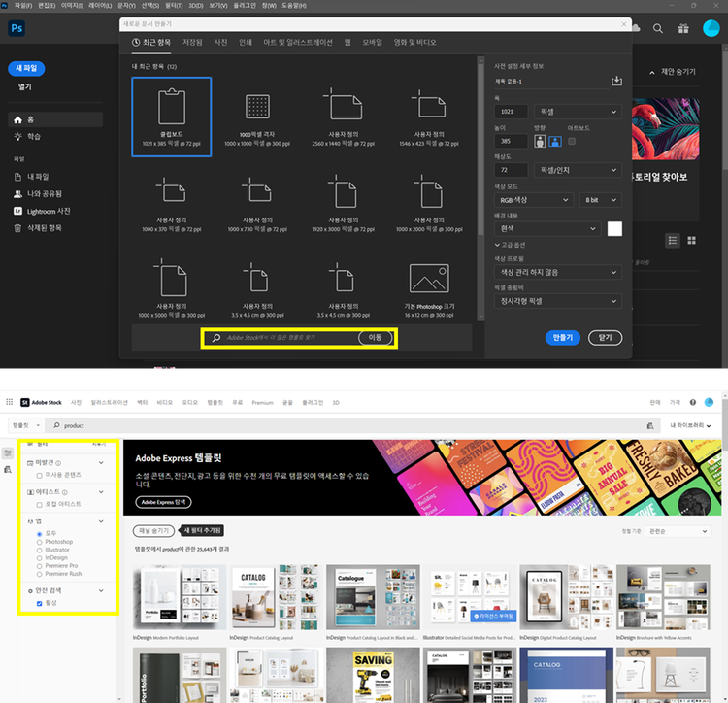This screenshot has width=728, height=703.
Task: Open the find similar icon below filters
Action: click(x=8, y=469)
